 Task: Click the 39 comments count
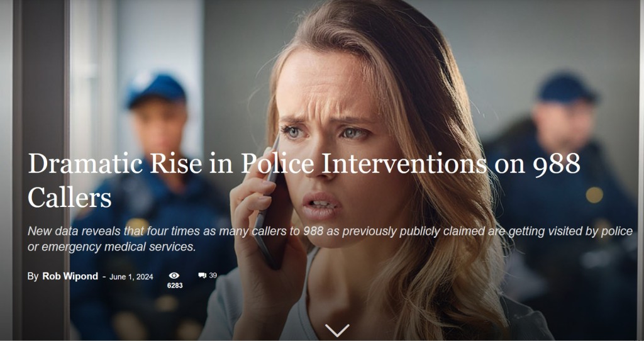click(x=213, y=276)
